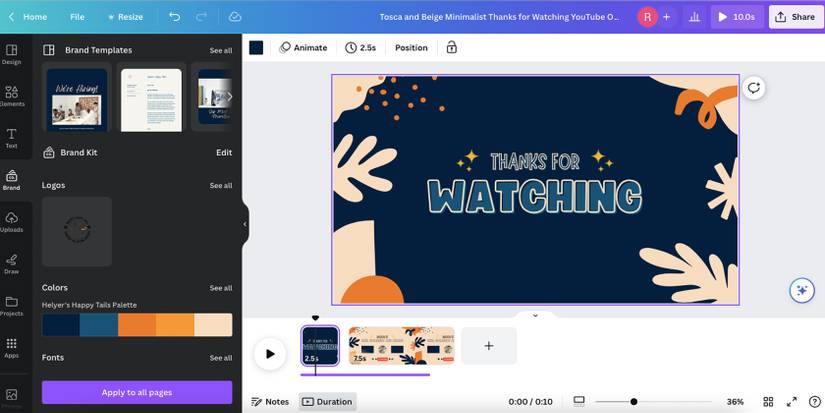Screen dimensions: 825x413
Task: Pick the dark orange palette color
Action: pyautogui.click(x=137, y=325)
